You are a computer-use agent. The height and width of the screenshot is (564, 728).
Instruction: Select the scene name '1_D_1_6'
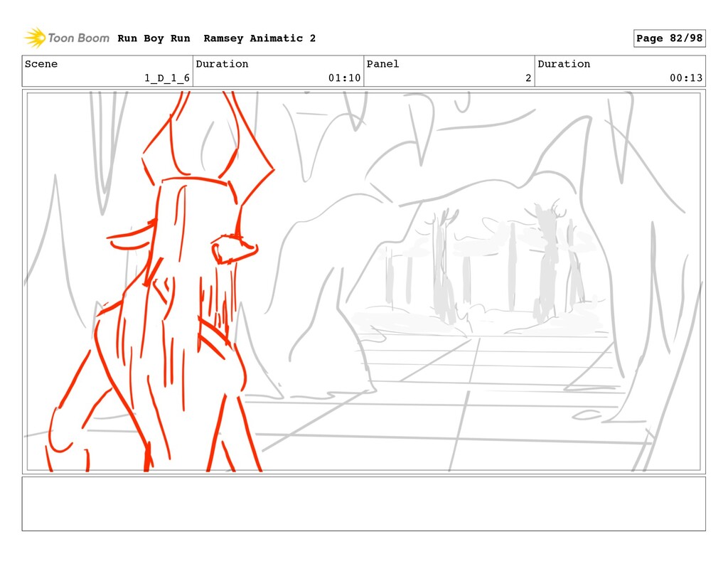[x=167, y=78]
